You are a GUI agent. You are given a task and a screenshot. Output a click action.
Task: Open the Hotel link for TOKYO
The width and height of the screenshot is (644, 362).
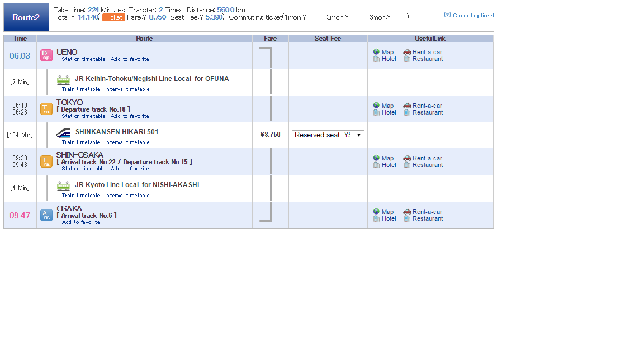[389, 112]
